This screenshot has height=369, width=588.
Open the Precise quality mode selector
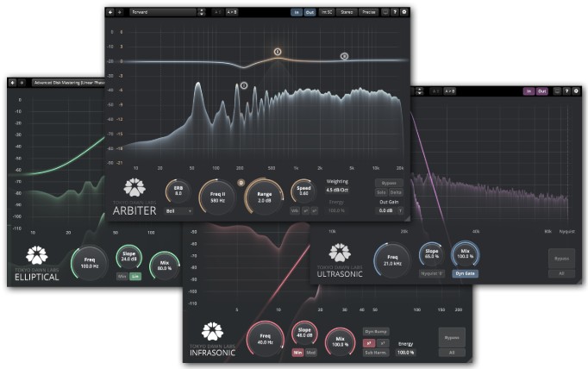tap(369, 12)
